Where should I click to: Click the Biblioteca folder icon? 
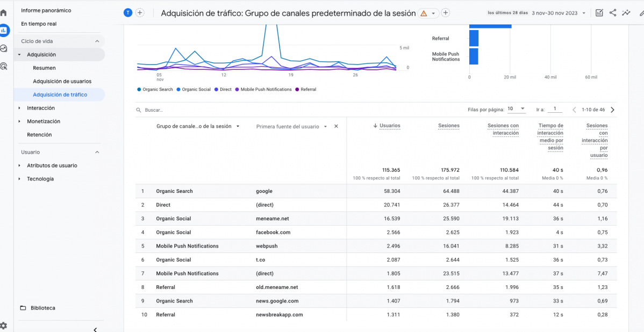[23, 308]
